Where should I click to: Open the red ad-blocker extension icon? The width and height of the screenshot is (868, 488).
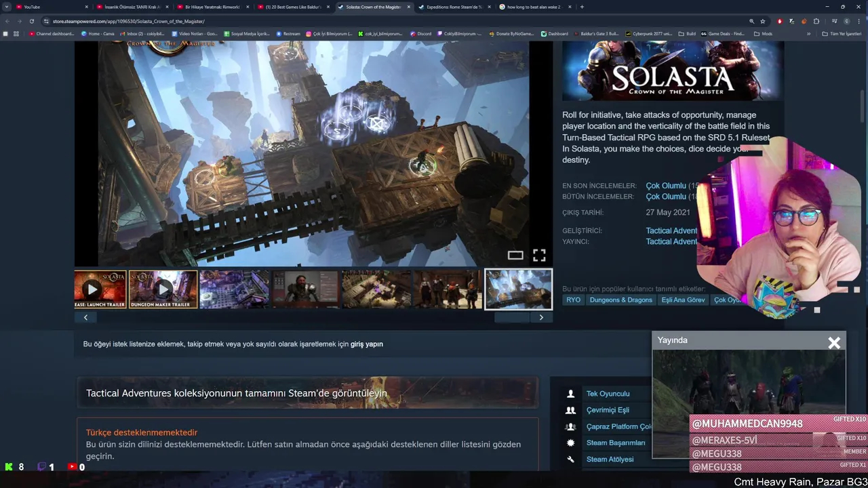(x=780, y=21)
